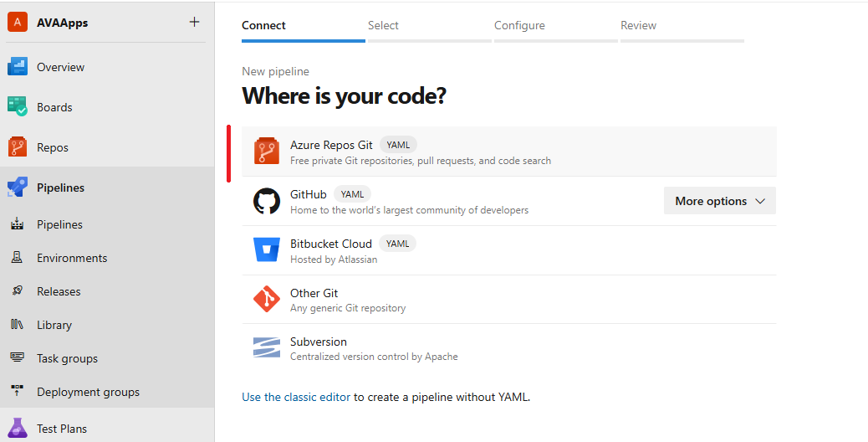Expand the More options dropdown
The height and width of the screenshot is (442, 868).
(x=720, y=201)
